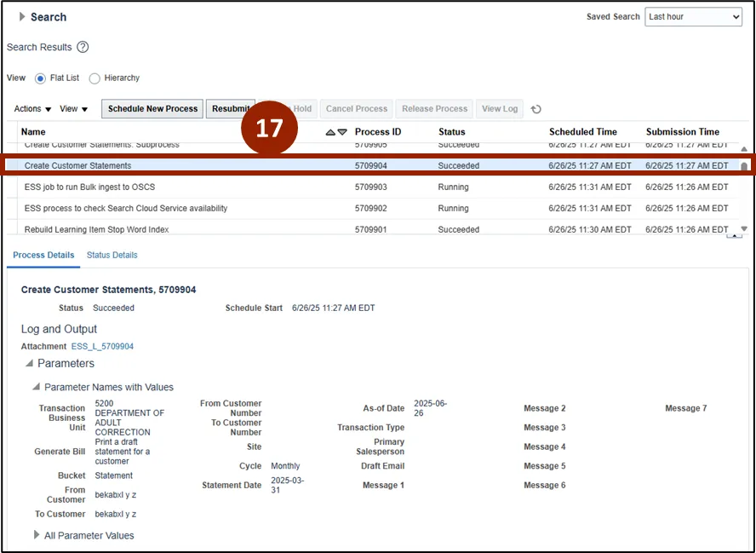Open the Saved Search dropdown

click(693, 17)
